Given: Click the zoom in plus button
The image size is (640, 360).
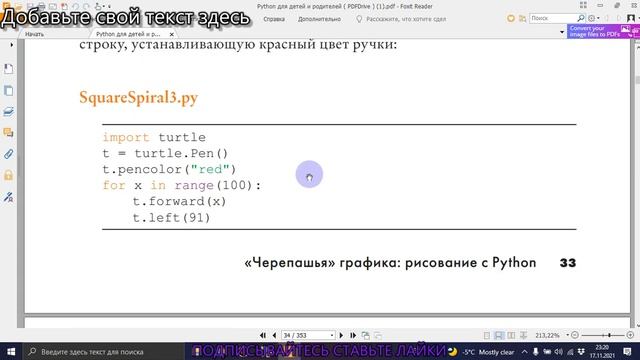Looking at the screenshot, I should (x=630, y=335).
